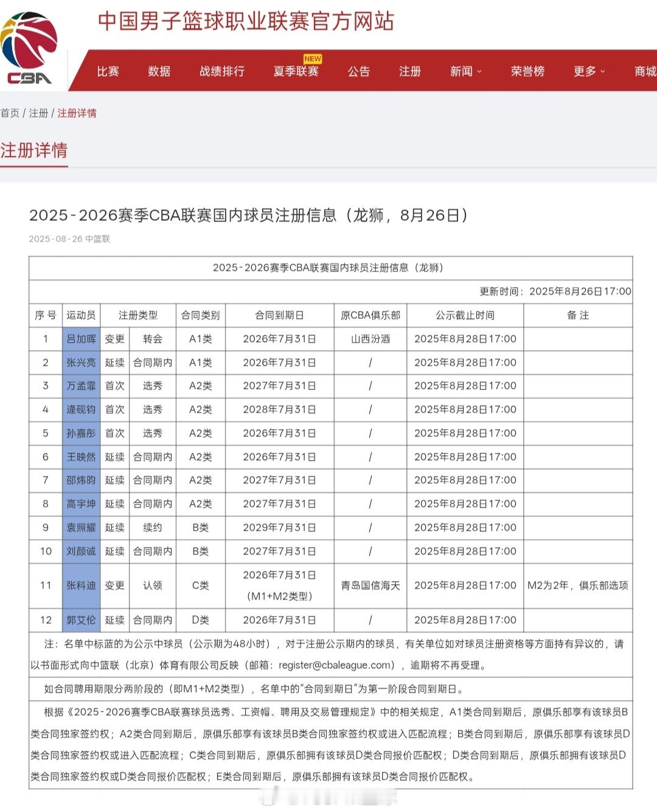Screen dimensions: 657x812
Task: Click the 合同到期日 column header
Action: (x=279, y=315)
